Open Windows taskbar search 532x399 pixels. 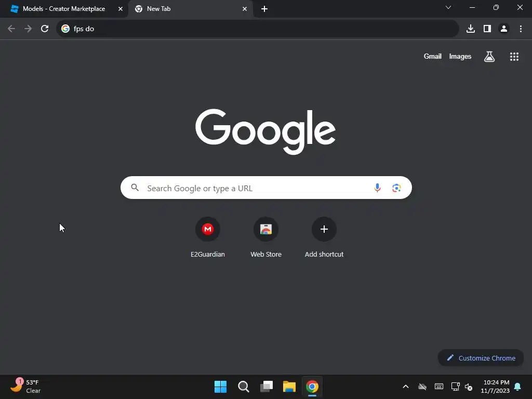[243, 387]
